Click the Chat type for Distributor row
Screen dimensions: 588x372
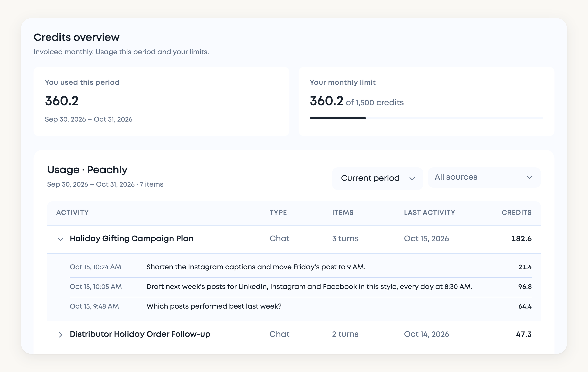pos(279,334)
